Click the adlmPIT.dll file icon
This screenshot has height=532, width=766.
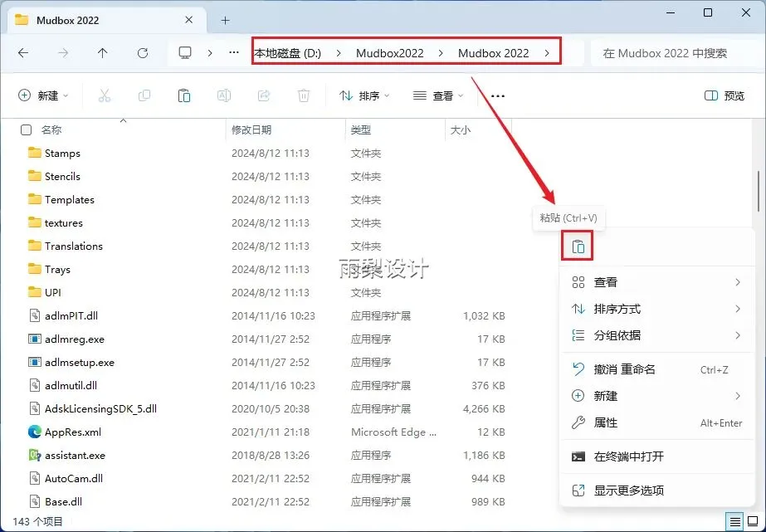pos(34,315)
